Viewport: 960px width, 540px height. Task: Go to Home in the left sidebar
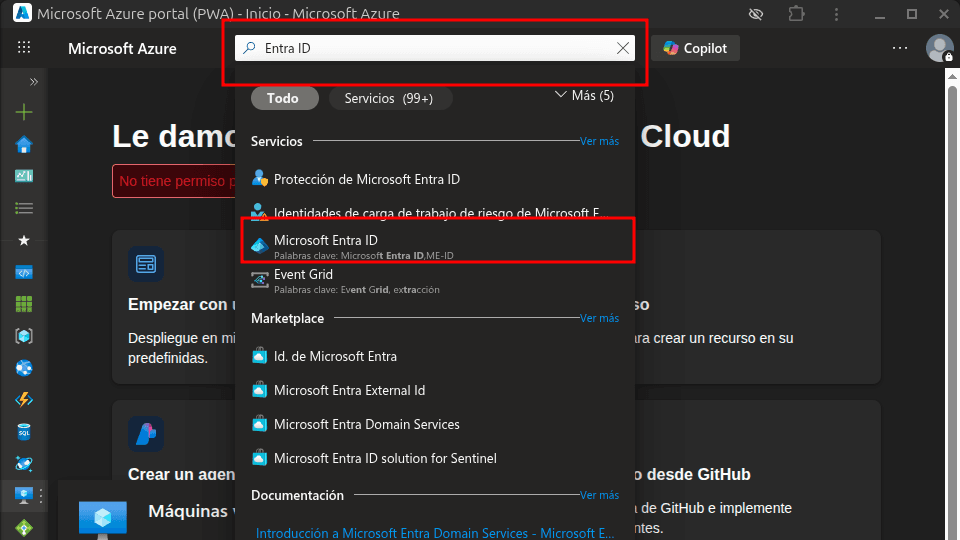coord(24,145)
